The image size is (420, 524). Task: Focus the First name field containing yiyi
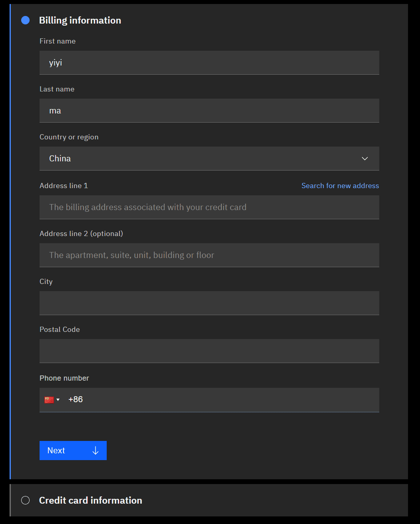209,63
